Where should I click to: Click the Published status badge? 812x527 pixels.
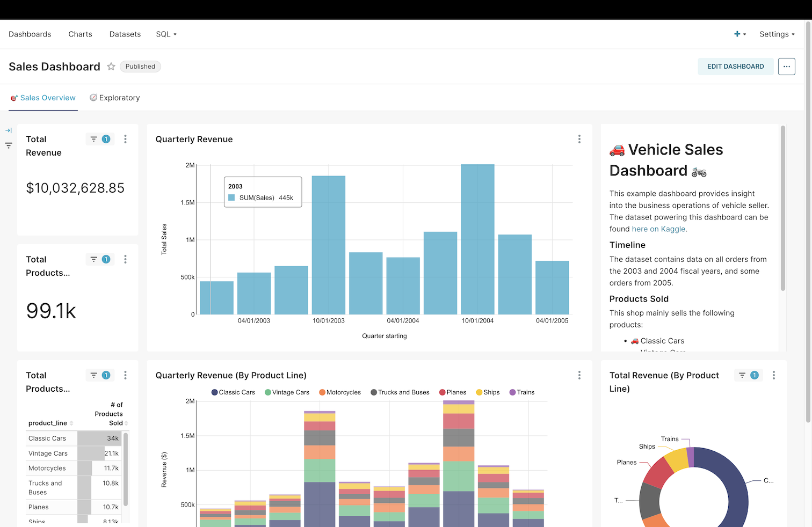(x=140, y=67)
